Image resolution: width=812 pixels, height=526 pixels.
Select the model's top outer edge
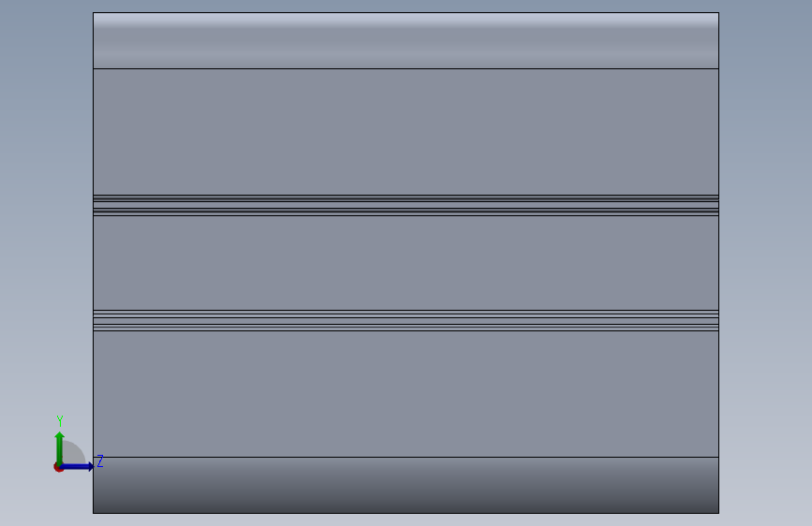point(406,12)
